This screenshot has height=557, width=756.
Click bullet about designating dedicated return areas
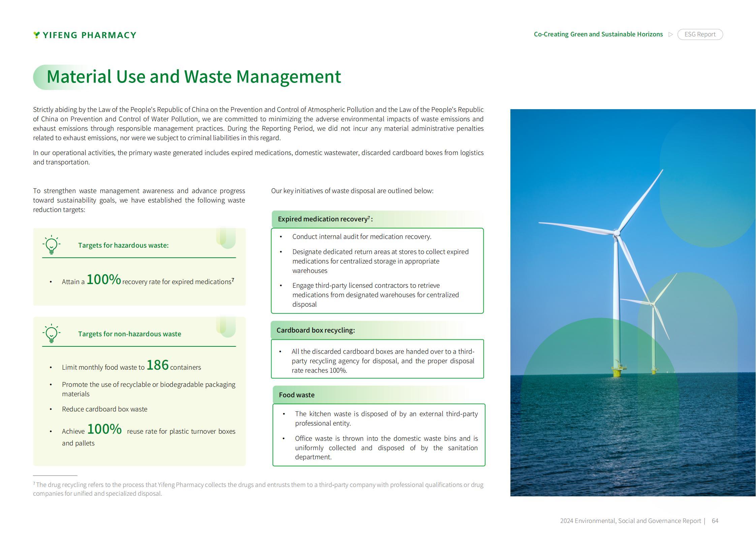point(380,261)
